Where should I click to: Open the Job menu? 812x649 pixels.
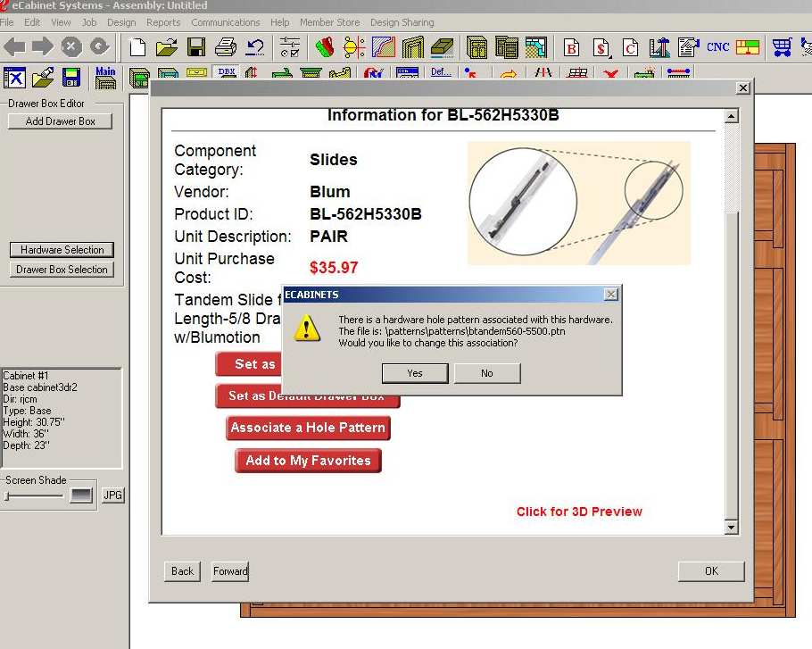coord(89,22)
